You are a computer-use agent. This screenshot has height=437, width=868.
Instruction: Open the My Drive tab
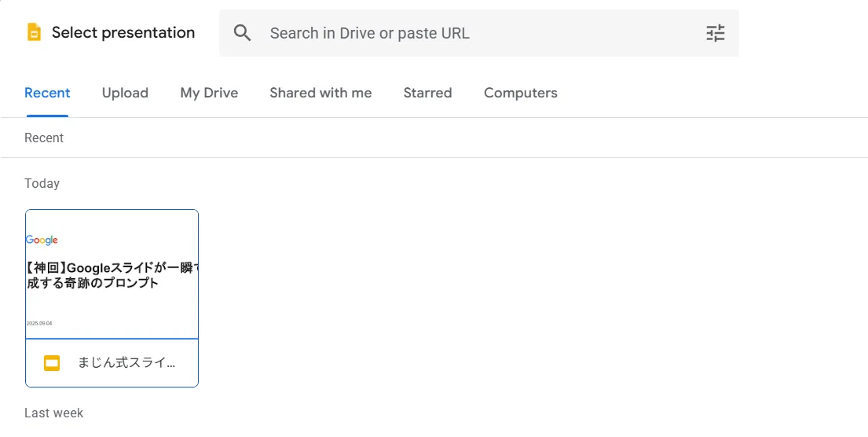tap(209, 93)
